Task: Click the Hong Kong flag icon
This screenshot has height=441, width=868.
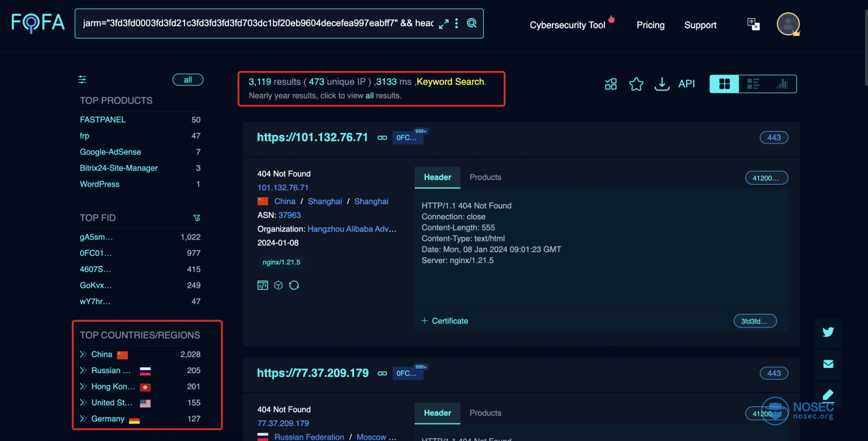Action: tap(145, 387)
